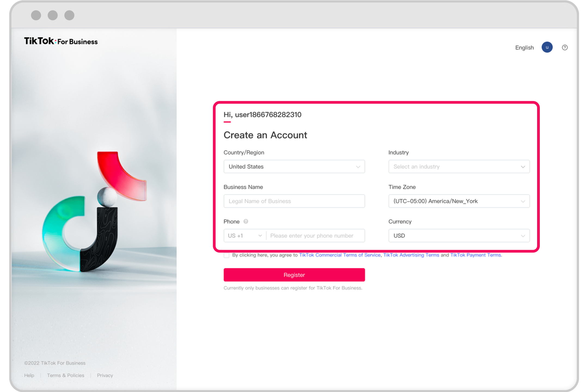Viewport: 588px width, 392px height.
Task: Click the English language selector
Action: pyautogui.click(x=524, y=48)
